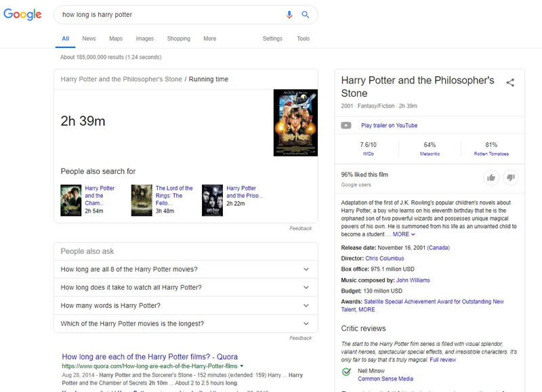
Task: Click the YouTube trailer play icon
Action: (x=346, y=125)
